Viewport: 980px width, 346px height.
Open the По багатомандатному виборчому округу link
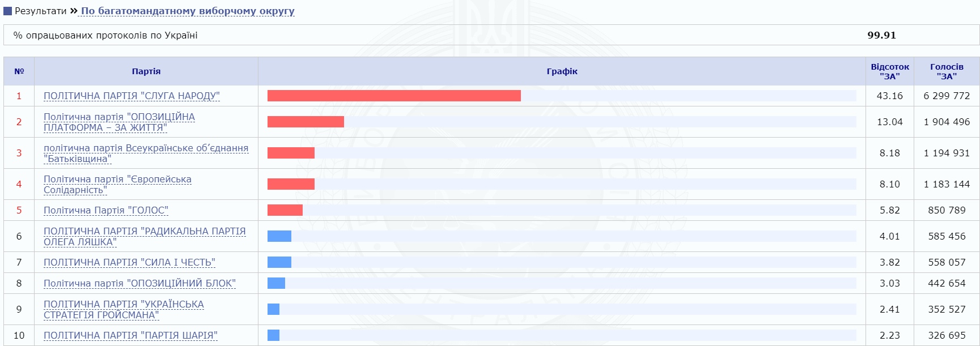point(188,11)
